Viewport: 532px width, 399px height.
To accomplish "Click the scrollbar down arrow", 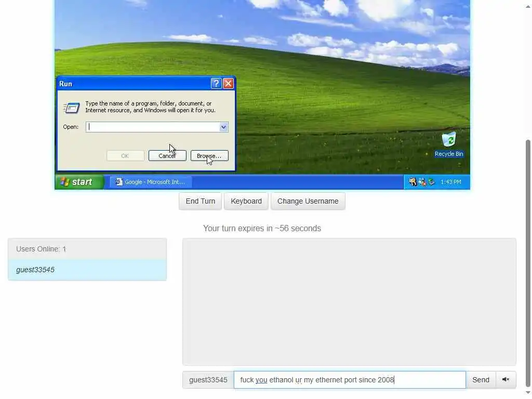I will click(528, 393).
